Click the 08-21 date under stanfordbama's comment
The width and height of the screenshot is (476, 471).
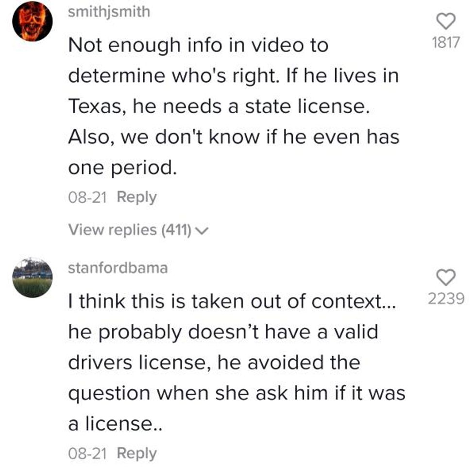87,454
